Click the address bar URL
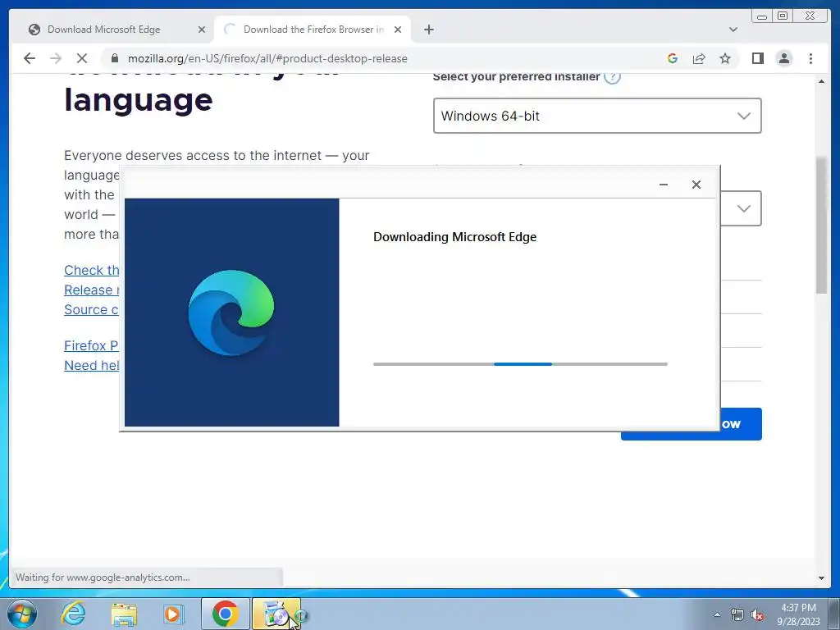Viewport: 840px width, 630px height. pyautogui.click(x=267, y=58)
